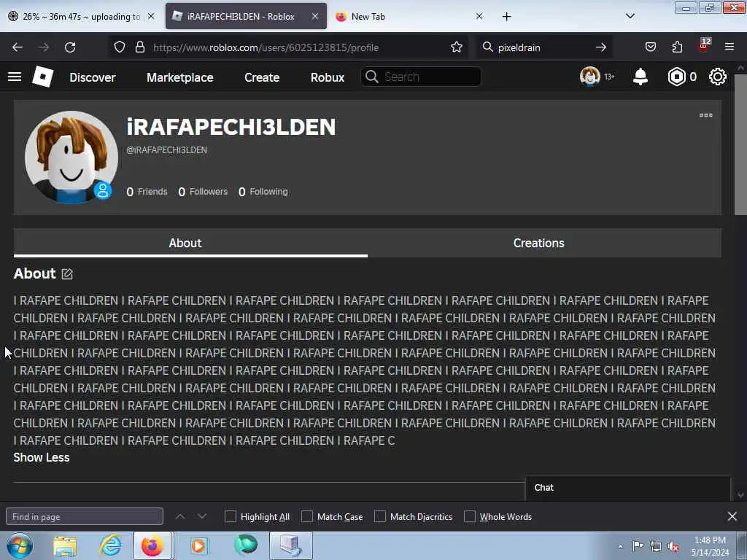Jump to next find result arrow
This screenshot has height=560, width=747.
pos(202,516)
